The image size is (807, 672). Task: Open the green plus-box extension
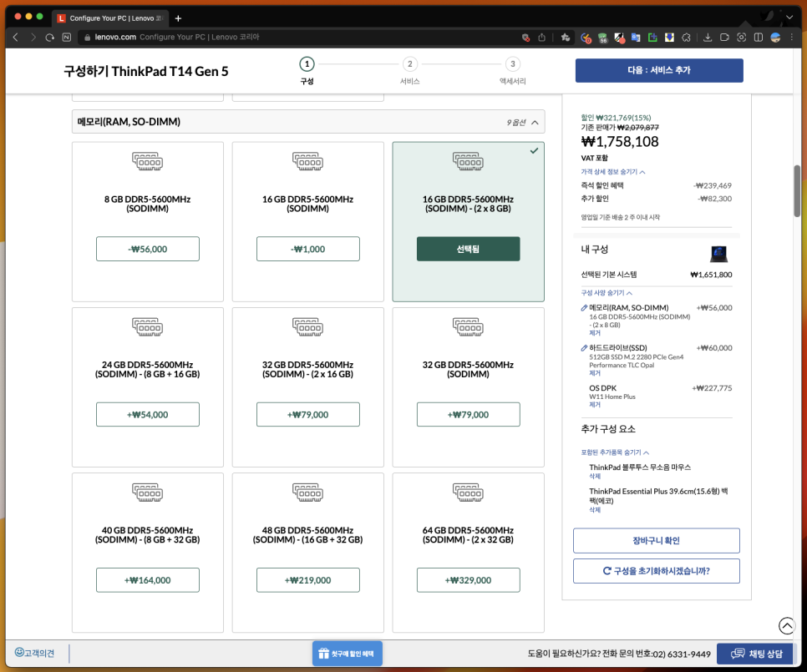652,37
